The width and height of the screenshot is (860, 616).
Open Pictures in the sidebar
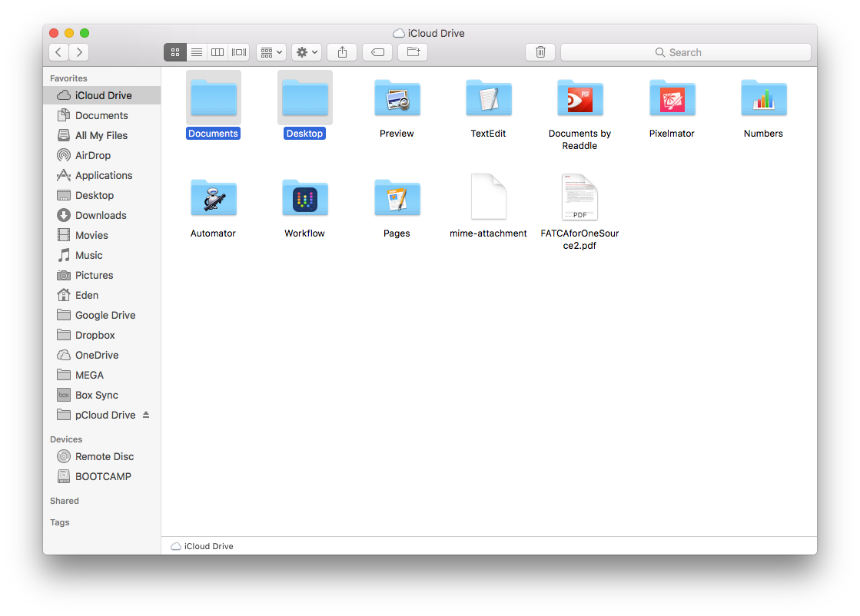point(102,275)
